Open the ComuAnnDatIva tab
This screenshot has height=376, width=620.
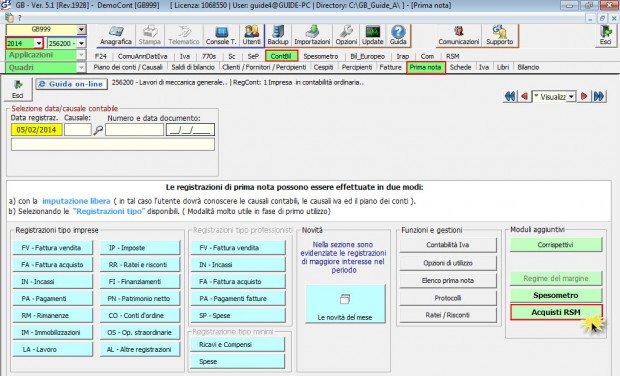142,57
